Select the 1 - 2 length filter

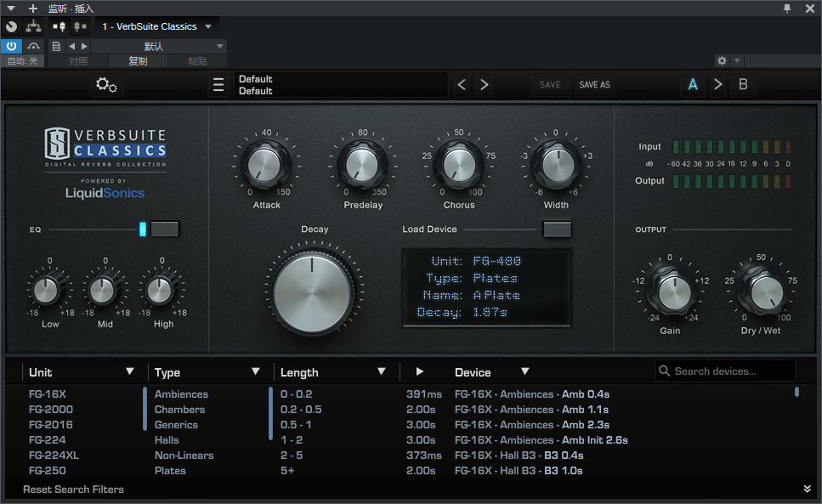coord(292,440)
